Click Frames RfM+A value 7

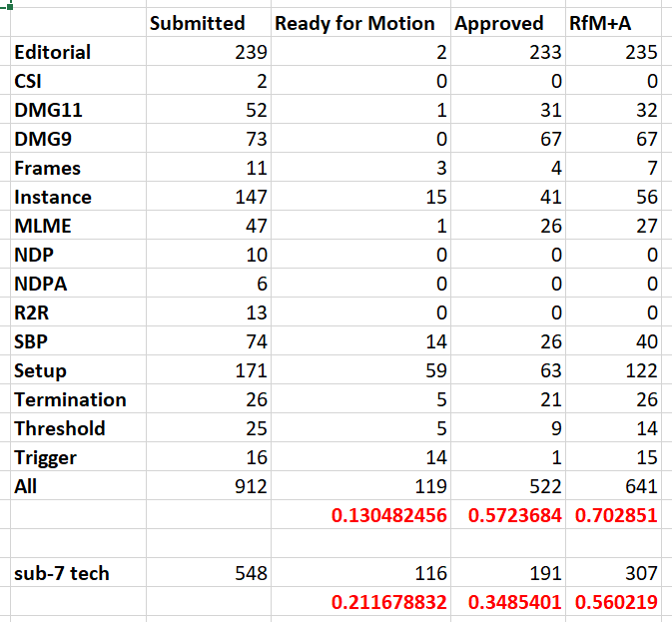[x=613, y=167]
